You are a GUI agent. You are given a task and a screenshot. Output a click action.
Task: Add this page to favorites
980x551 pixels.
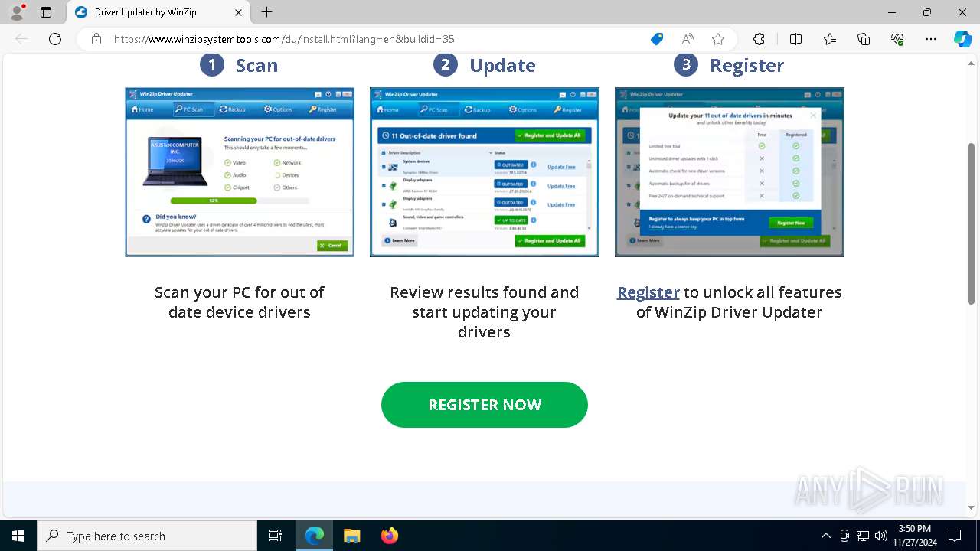718,39
